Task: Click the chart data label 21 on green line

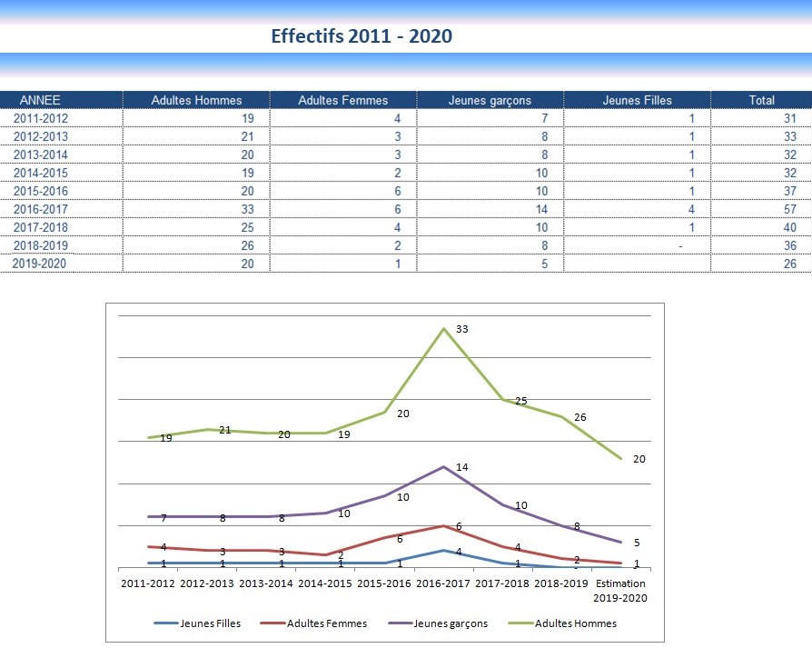Action: pyautogui.click(x=224, y=430)
